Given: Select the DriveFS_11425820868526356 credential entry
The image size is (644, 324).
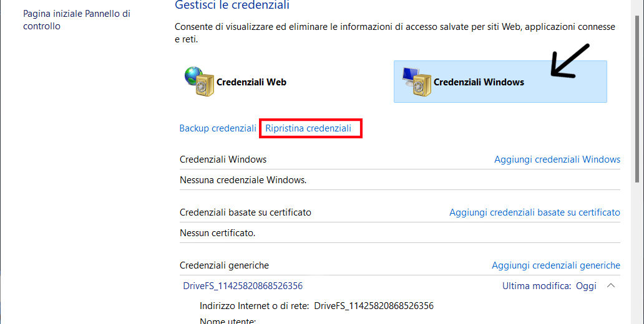Looking at the screenshot, I should [243, 286].
